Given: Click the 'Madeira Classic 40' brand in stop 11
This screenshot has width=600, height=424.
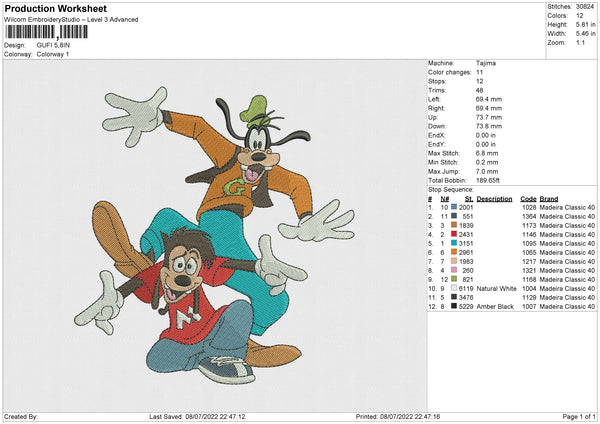Looking at the screenshot, I should [x=567, y=297].
